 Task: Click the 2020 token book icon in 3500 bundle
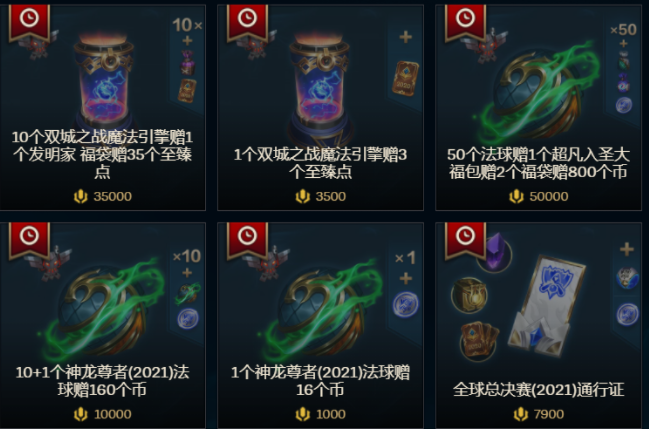(405, 78)
